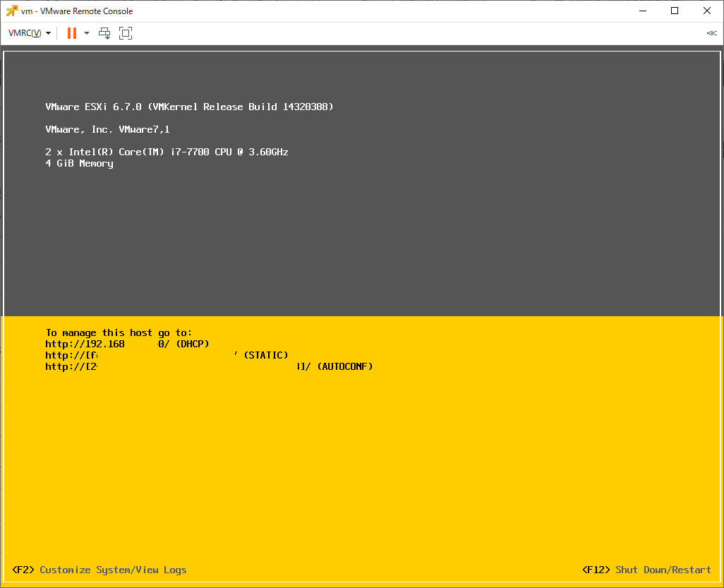Click the F2 Customize System/View Logs text

tap(99, 570)
